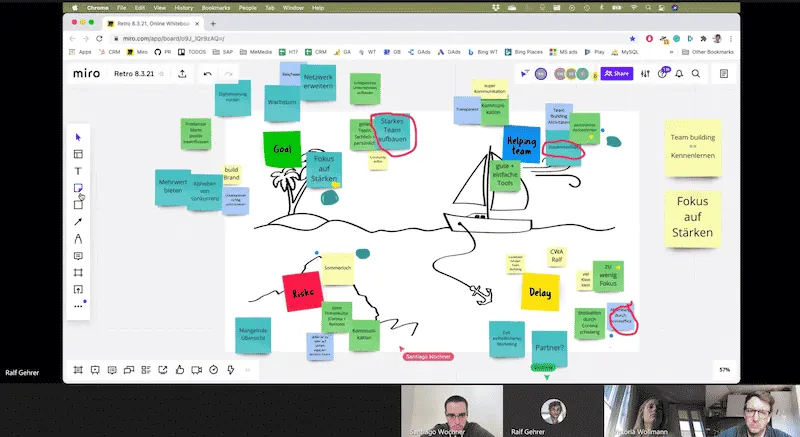The height and width of the screenshot is (437, 800).
Task: Select the Shape tool
Action: pyautogui.click(x=79, y=205)
